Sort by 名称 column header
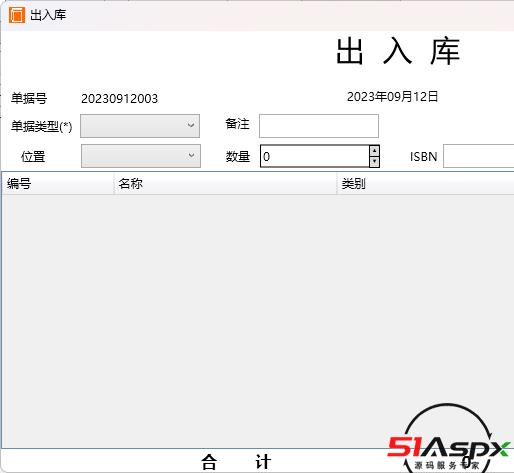Viewport: 514px width, 473px height. pos(225,183)
